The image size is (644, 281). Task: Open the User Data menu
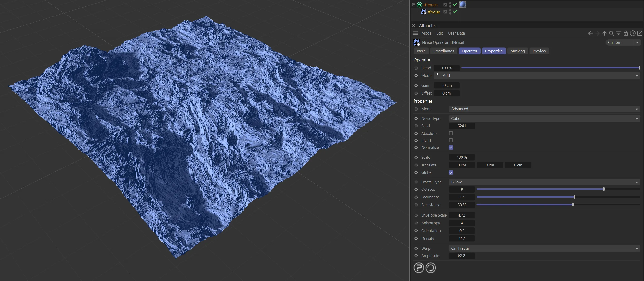(x=456, y=33)
